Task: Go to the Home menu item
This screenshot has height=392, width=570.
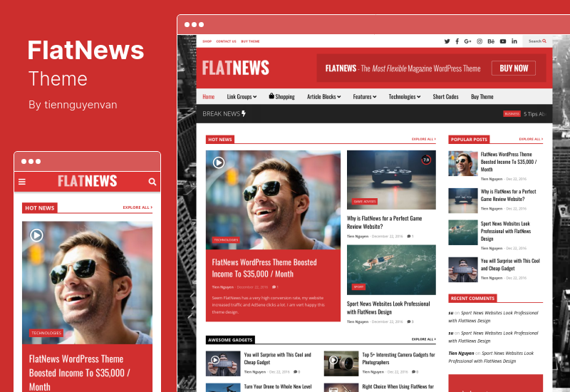Action: [208, 97]
